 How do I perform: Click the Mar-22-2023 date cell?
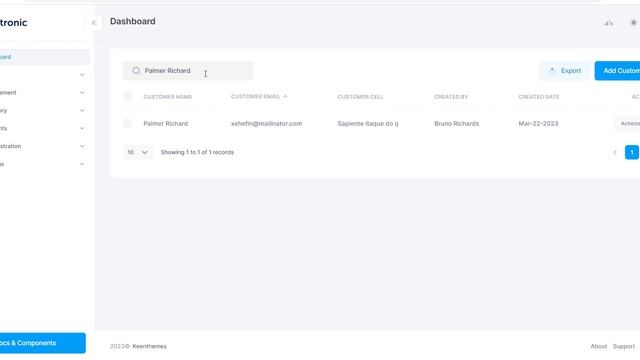tap(538, 123)
